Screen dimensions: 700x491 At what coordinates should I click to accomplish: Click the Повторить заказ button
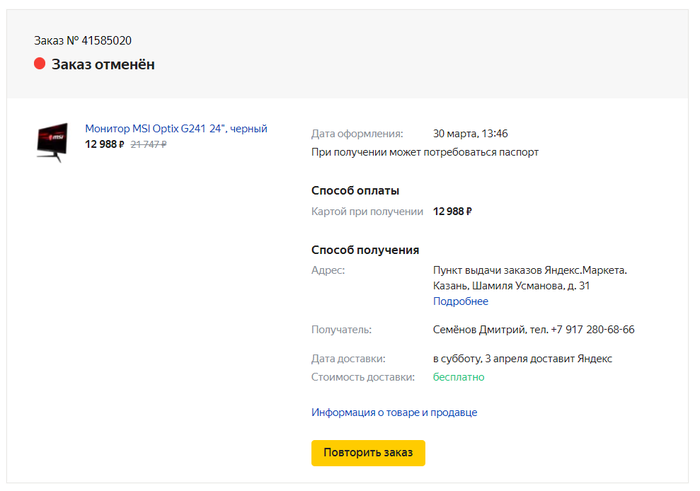coord(368,452)
